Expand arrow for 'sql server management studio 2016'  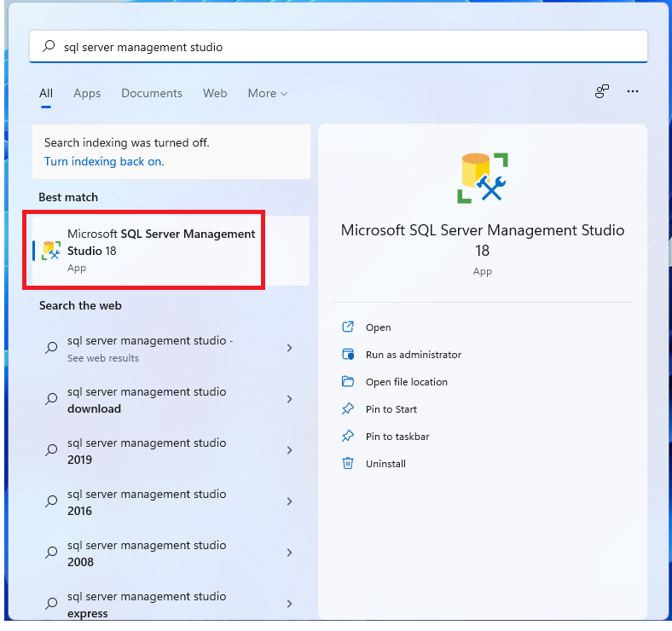pos(290,501)
